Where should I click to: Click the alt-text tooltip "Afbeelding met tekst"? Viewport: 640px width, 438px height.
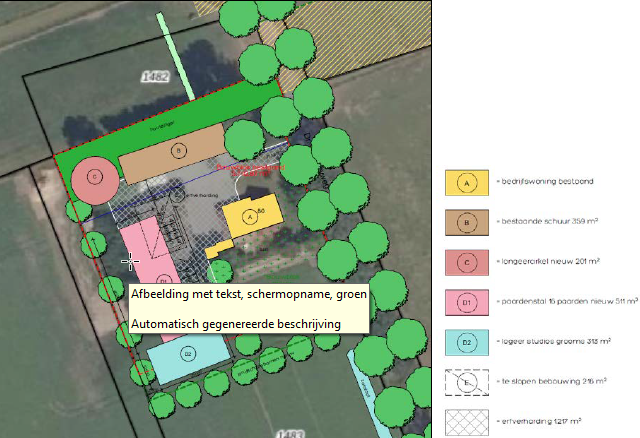[x=248, y=296]
